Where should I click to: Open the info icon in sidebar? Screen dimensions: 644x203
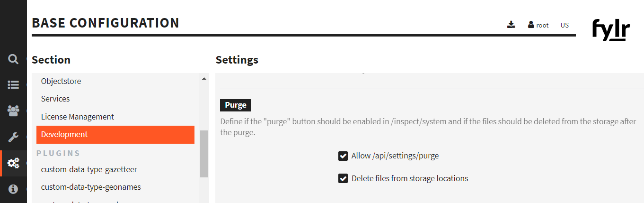[x=13, y=189]
